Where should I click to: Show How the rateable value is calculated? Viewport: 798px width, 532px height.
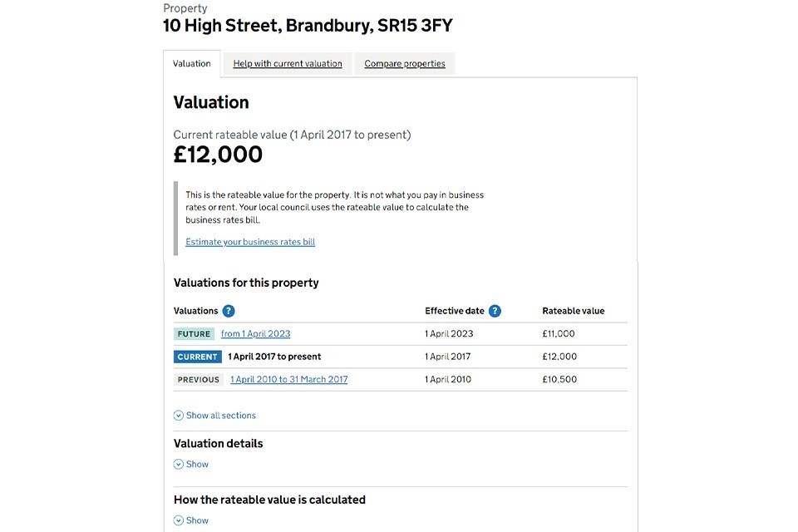[197, 520]
